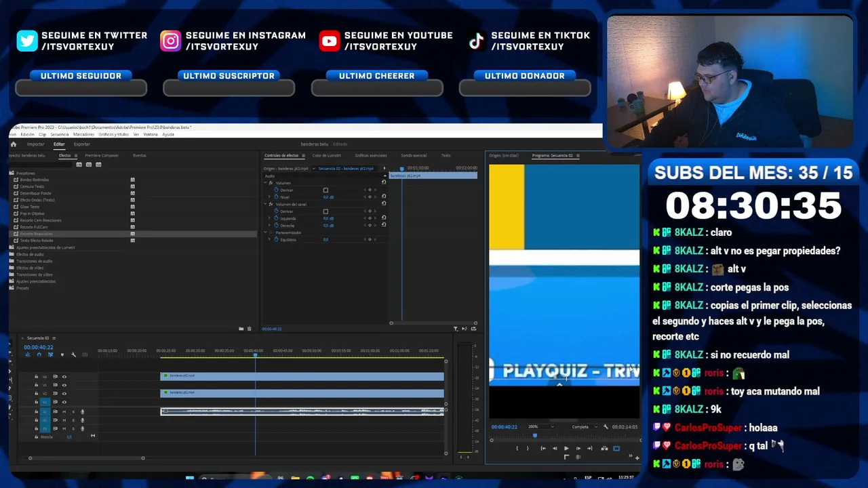The image size is (868, 488).
Task: Switch to the Premiere Composer tab
Action: [x=102, y=155]
